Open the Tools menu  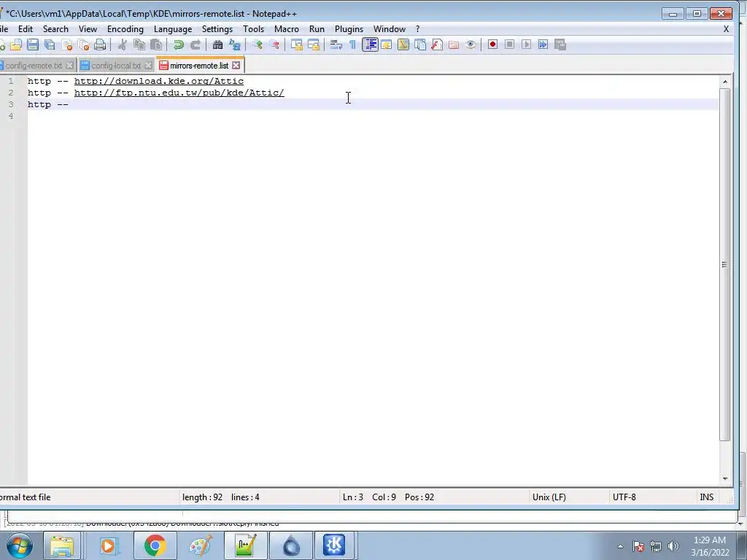253,29
